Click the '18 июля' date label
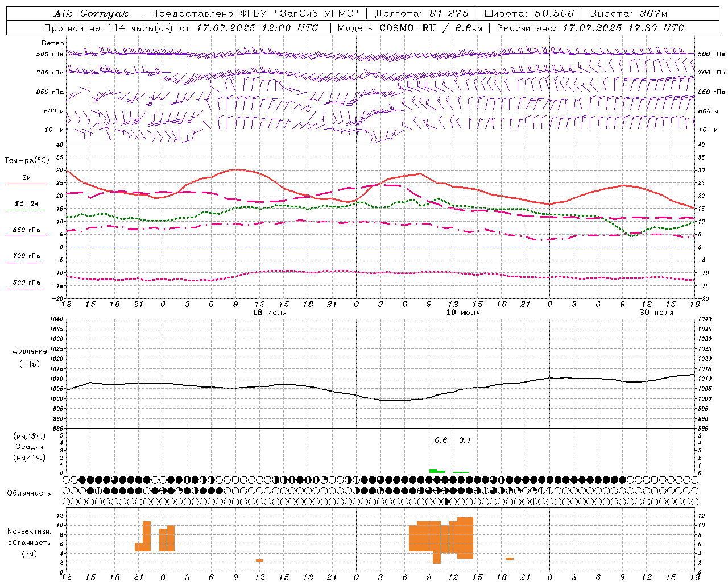This screenshot has width=728, height=582. 270,313
